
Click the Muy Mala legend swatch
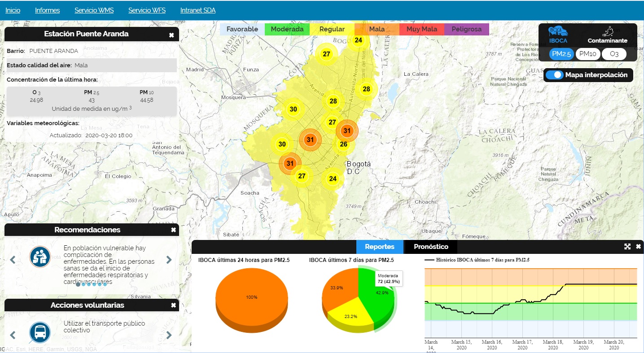(x=422, y=29)
